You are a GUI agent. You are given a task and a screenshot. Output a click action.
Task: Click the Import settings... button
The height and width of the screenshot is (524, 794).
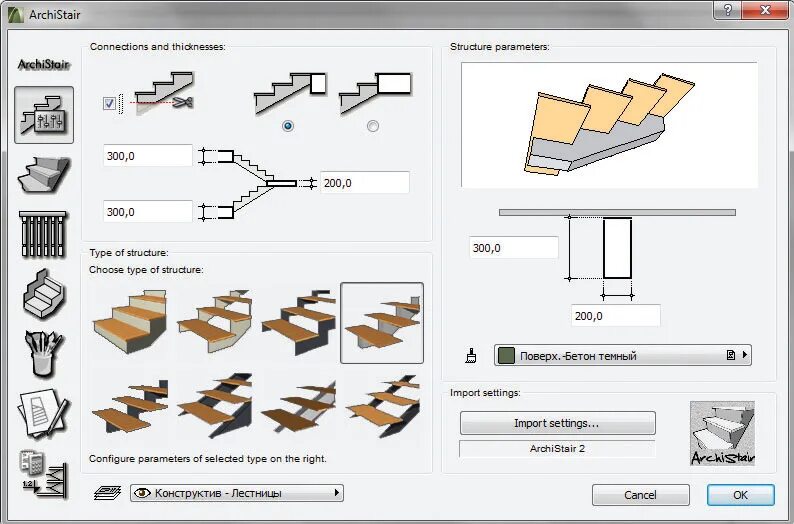(558, 423)
